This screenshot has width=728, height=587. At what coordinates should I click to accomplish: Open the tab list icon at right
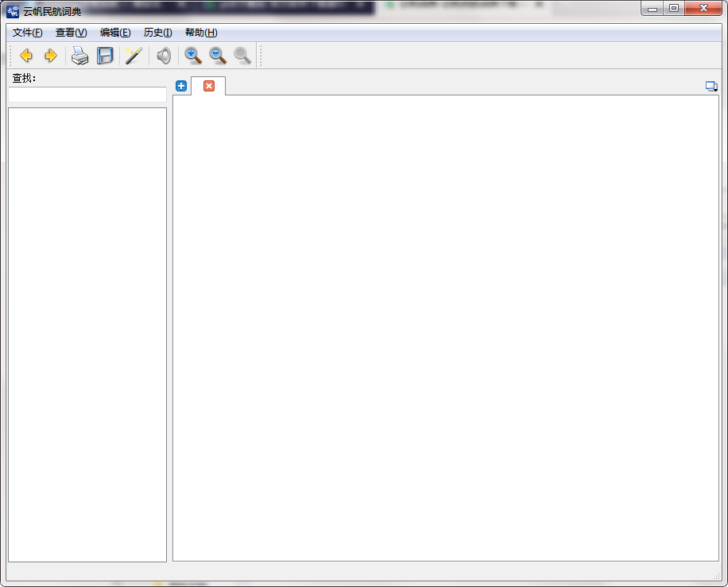coord(711,86)
